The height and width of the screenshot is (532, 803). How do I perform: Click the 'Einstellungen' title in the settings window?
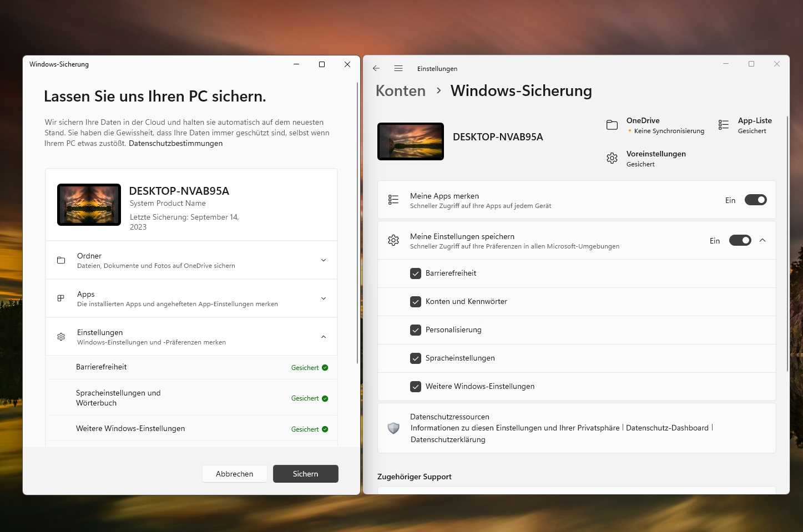(437, 69)
